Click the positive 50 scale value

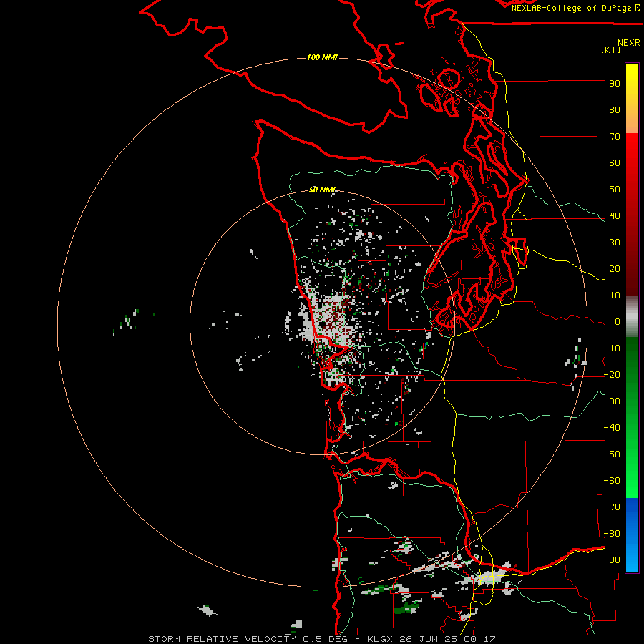click(x=615, y=190)
